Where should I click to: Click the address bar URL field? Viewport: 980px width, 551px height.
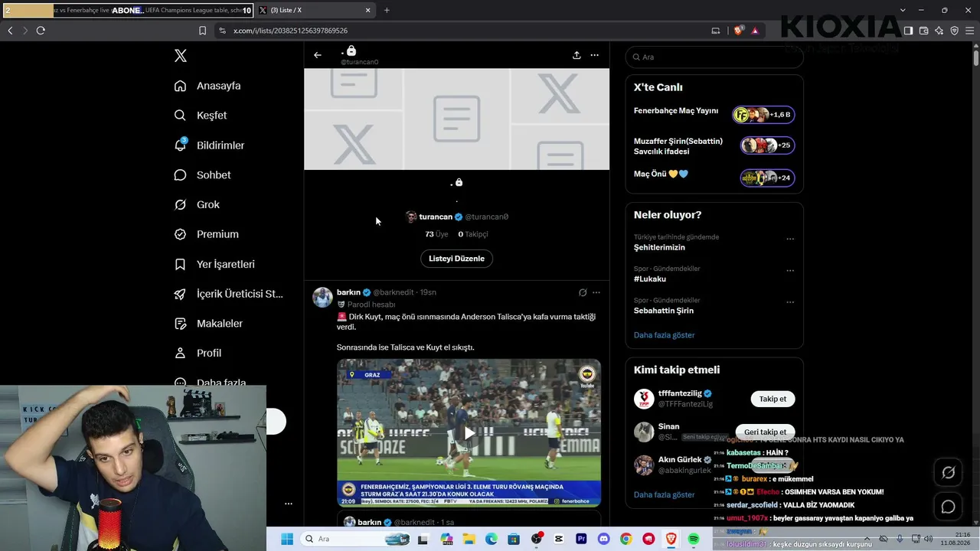point(459,31)
